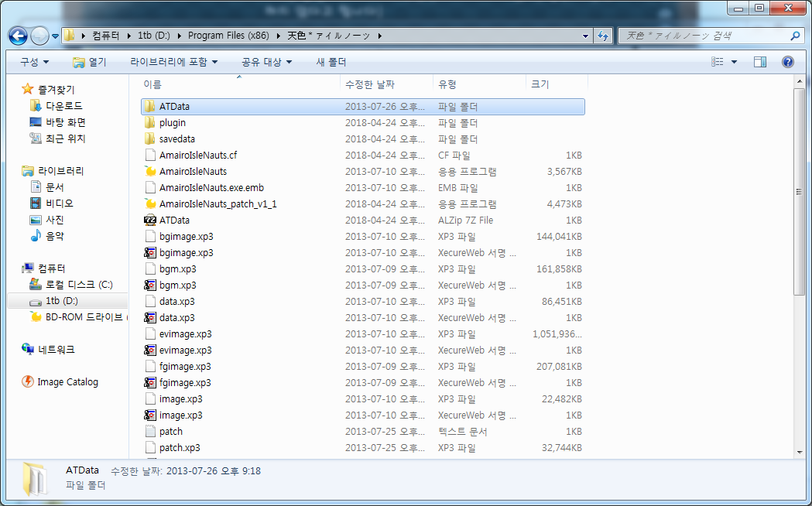Select AmairoIsleNauts_patch_v1_1 application icon
Screen dimensions: 812x506
(x=149, y=203)
